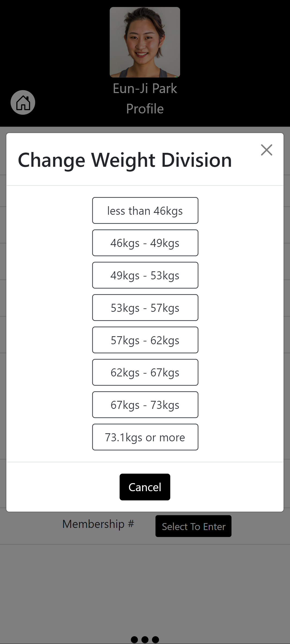Choose the 57kgs - 62kgs weight class

coord(145,340)
